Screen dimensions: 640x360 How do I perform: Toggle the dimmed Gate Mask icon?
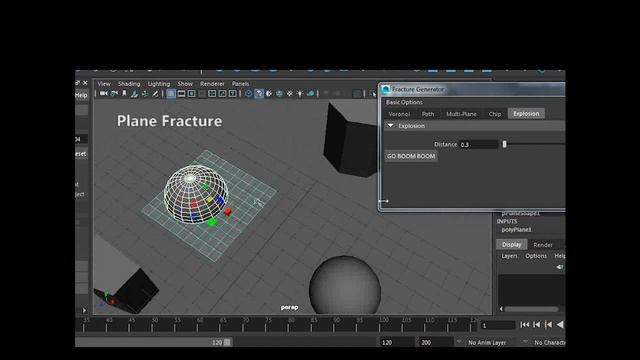tap(202, 94)
